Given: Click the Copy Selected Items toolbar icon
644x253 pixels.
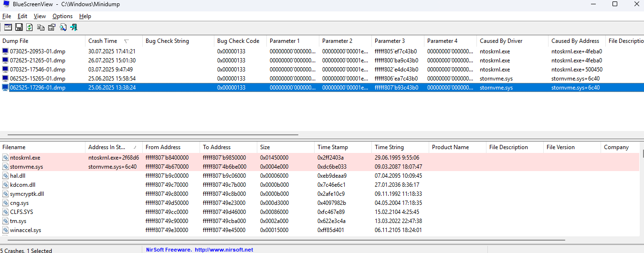Looking at the screenshot, I should [41, 27].
